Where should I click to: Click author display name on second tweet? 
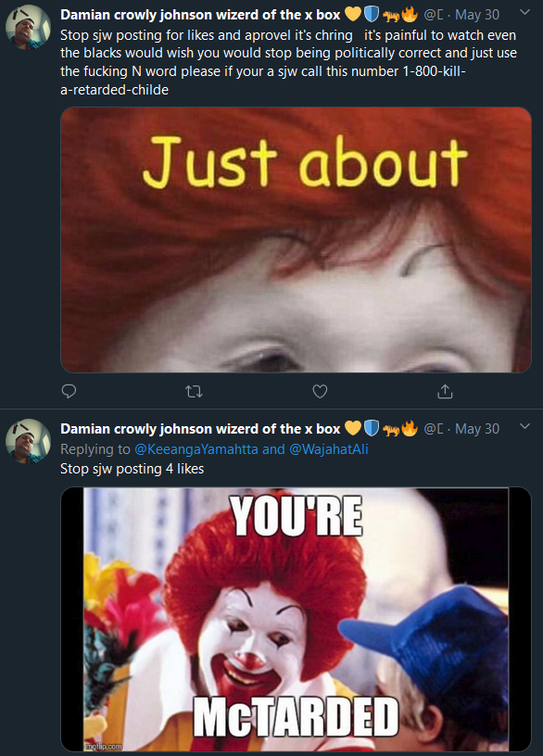(x=200, y=429)
